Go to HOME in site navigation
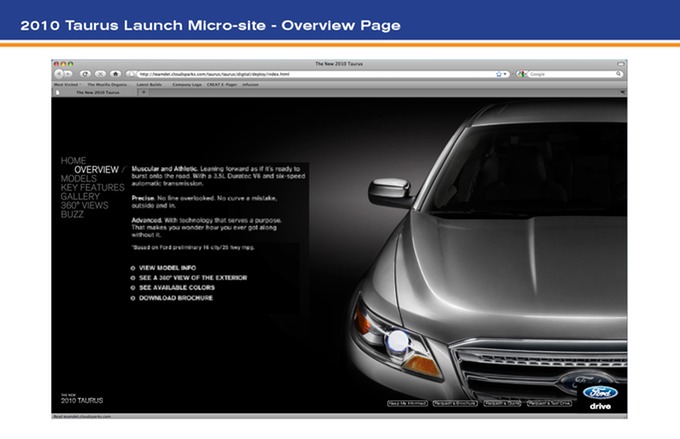This screenshot has width=680, height=439. [x=73, y=161]
